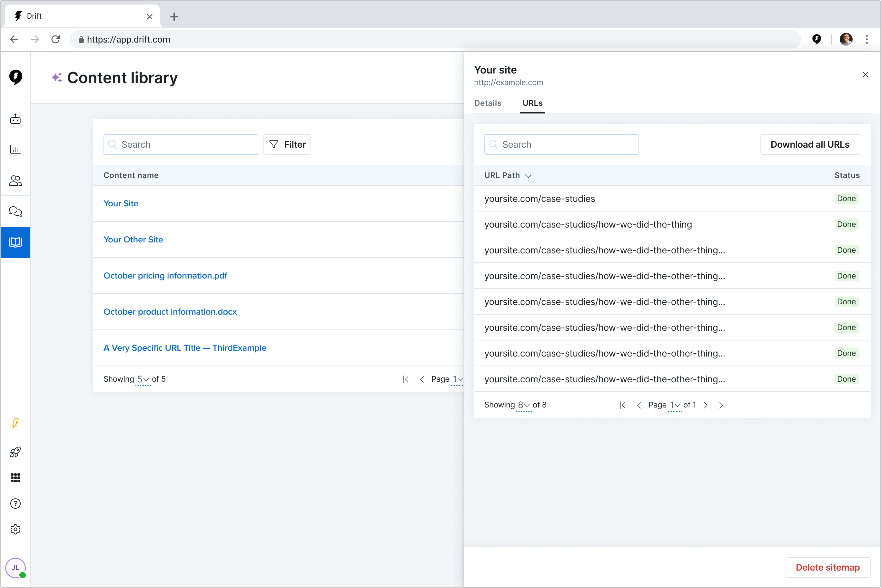The height and width of the screenshot is (588, 881).
Task: Click the Delete sitemap button
Action: [827, 567]
